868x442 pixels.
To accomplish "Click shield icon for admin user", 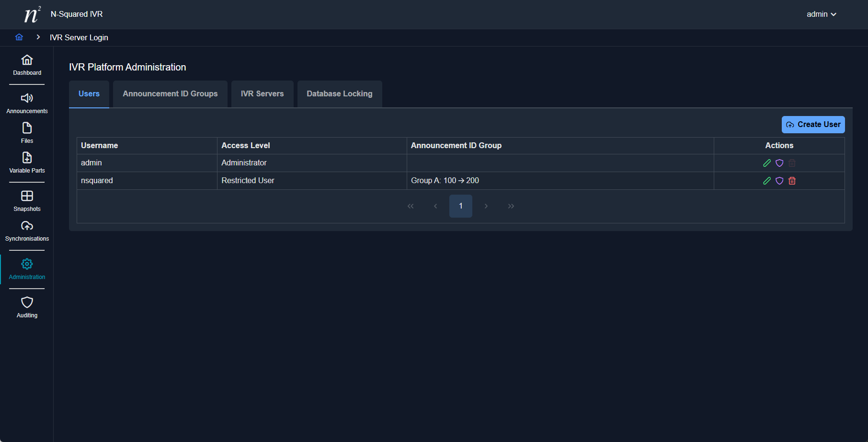I will [x=779, y=163].
